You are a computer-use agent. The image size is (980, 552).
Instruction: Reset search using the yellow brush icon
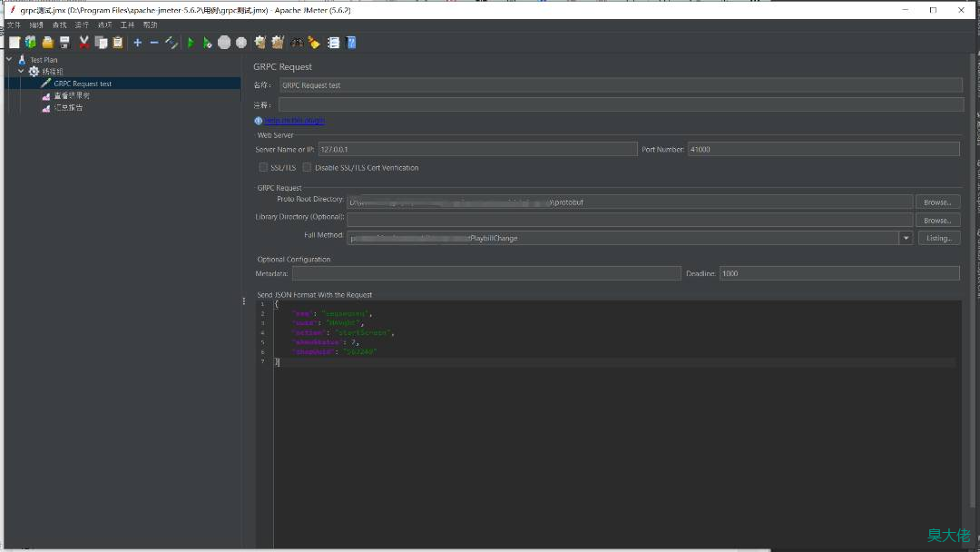click(x=314, y=43)
